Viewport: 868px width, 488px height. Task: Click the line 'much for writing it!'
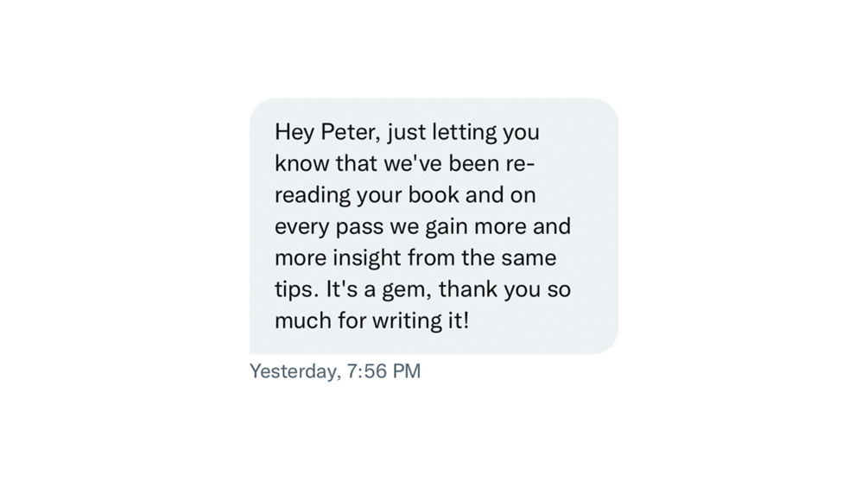click(371, 320)
